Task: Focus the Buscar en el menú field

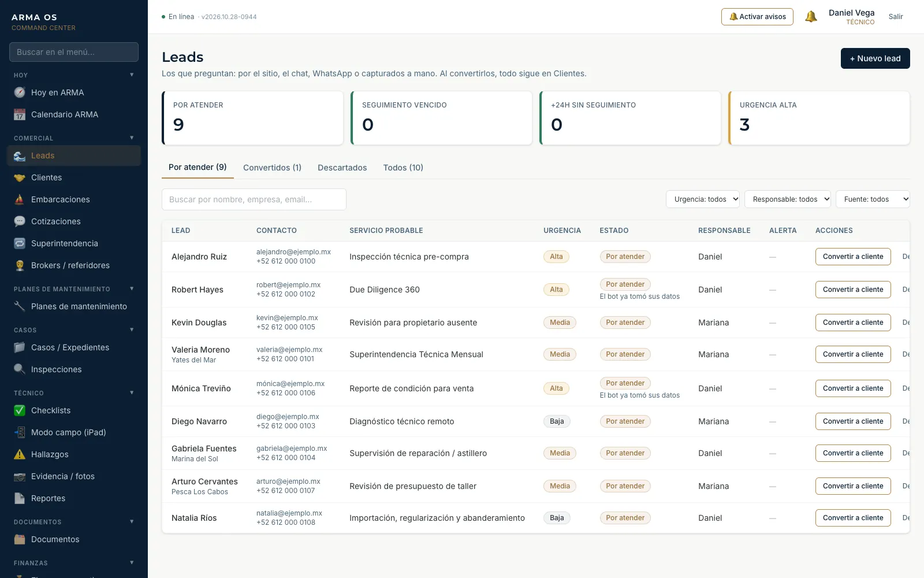Action: 74,52
